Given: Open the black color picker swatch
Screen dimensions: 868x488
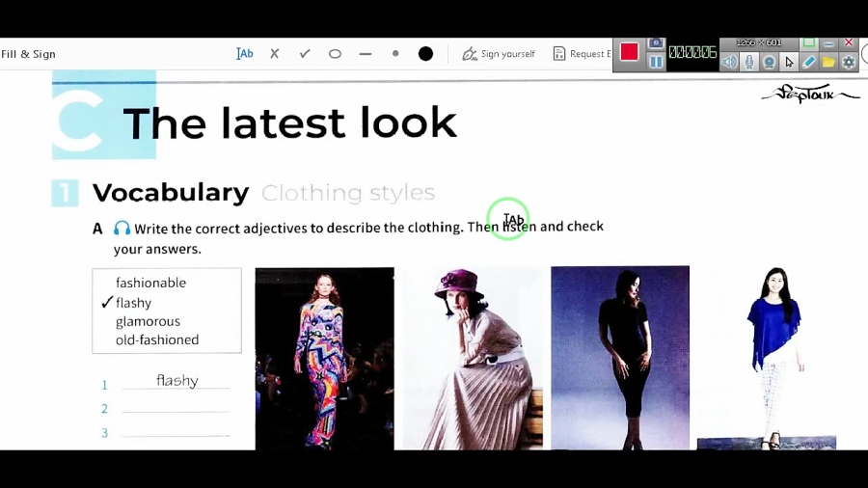Looking at the screenshot, I should click(425, 54).
